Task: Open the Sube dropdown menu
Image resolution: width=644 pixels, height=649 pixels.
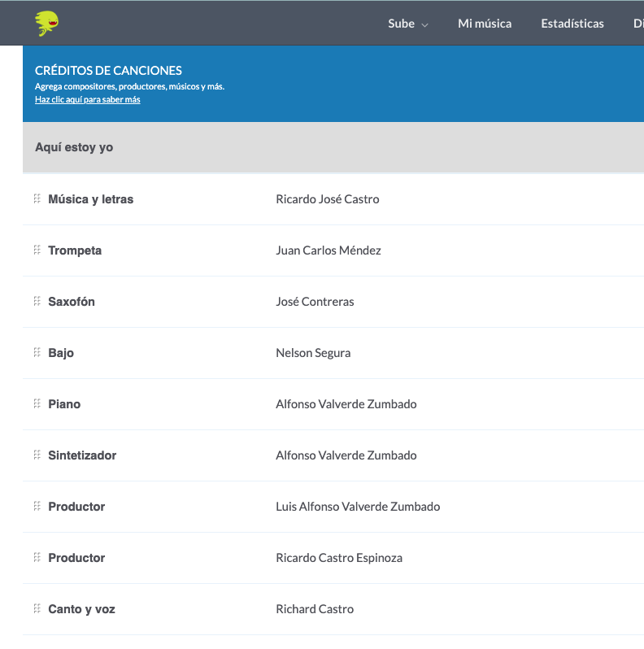Action: [407, 24]
